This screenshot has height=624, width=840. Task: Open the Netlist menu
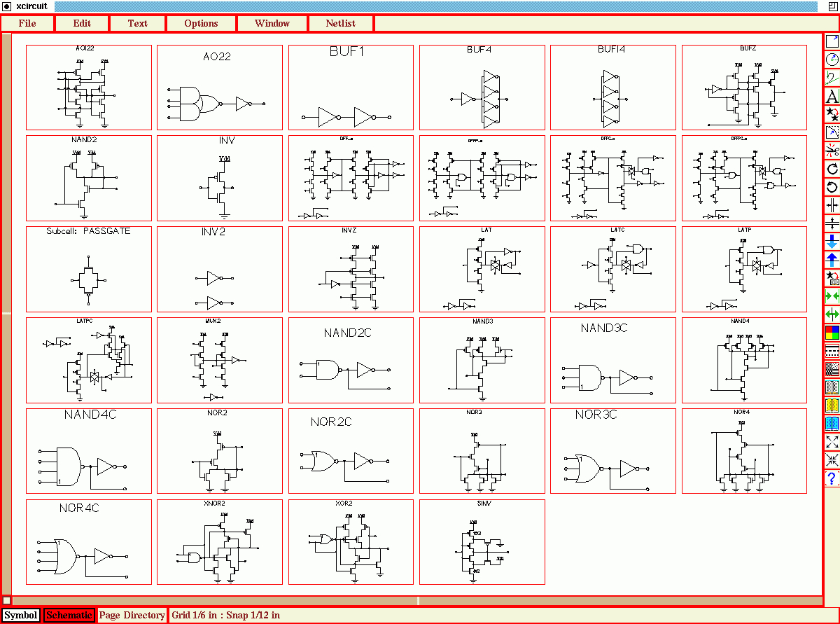(x=340, y=23)
